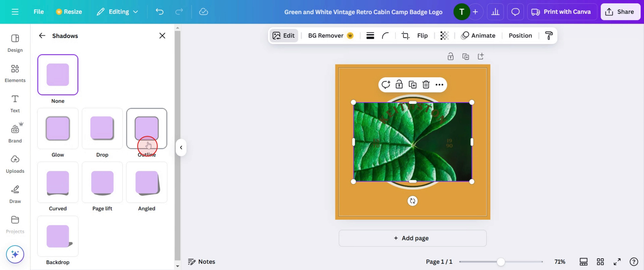Screen dimensions: 644x270
Task: Open the Canva AI assistant sparkle button
Action: coord(15,254)
